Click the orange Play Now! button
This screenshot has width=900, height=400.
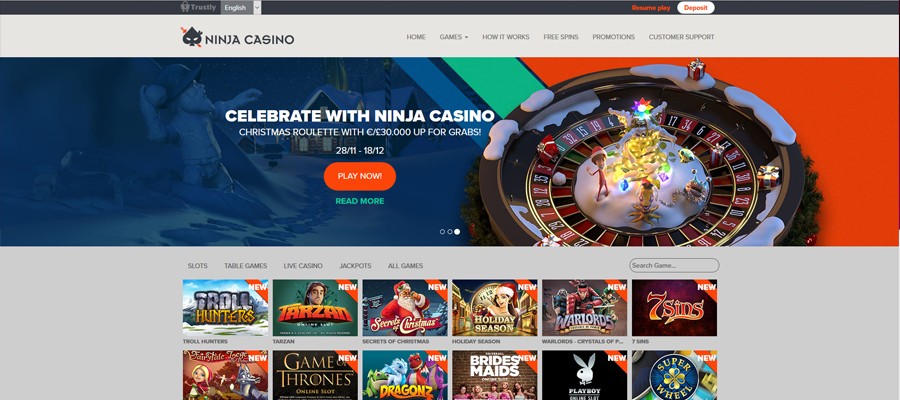pos(360,176)
